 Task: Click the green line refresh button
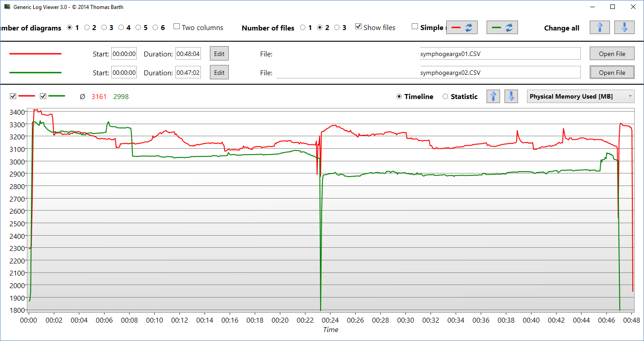point(502,27)
